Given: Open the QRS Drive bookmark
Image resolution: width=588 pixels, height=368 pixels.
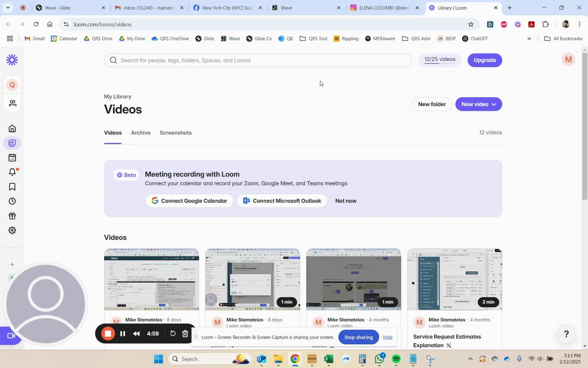Looking at the screenshot, I should (98, 39).
